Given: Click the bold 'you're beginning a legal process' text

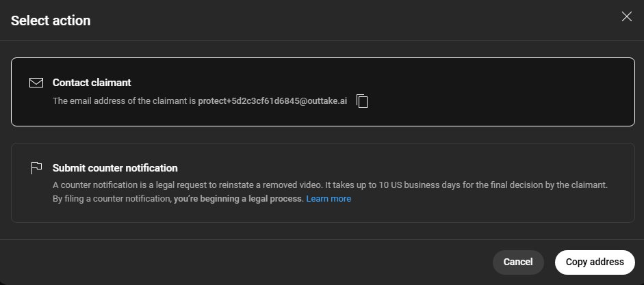Looking at the screenshot, I should click(x=237, y=199).
